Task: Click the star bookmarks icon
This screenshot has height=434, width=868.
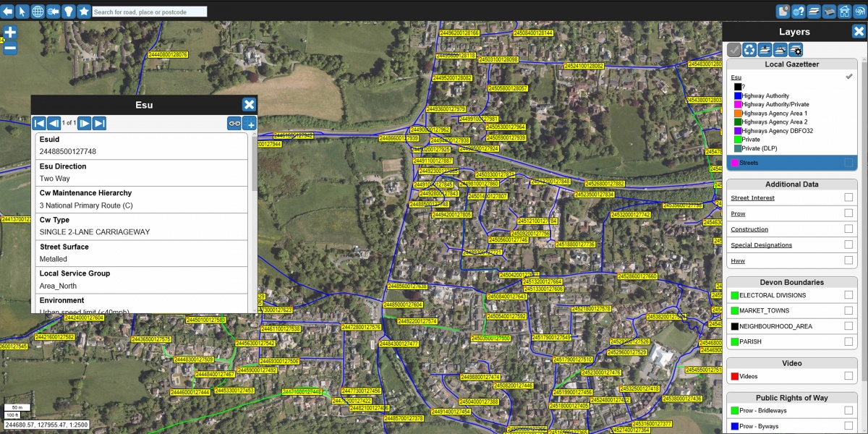Action: coord(84,11)
